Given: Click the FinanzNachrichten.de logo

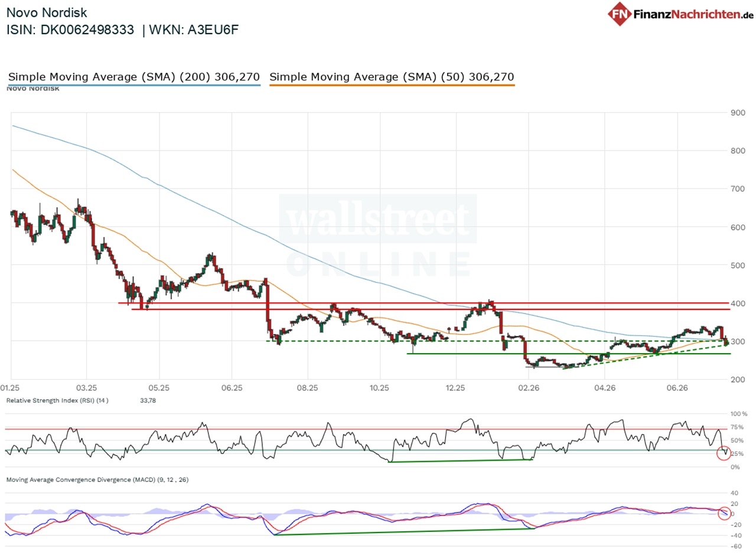Looking at the screenshot, I should (x=681, y=14).
